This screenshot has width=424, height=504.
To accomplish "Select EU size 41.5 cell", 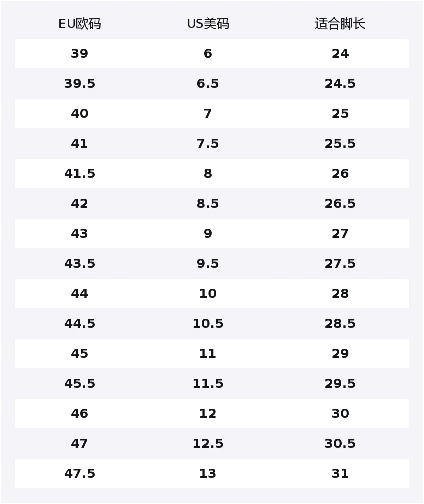I will pyautogui.click(x=79, y=174).
